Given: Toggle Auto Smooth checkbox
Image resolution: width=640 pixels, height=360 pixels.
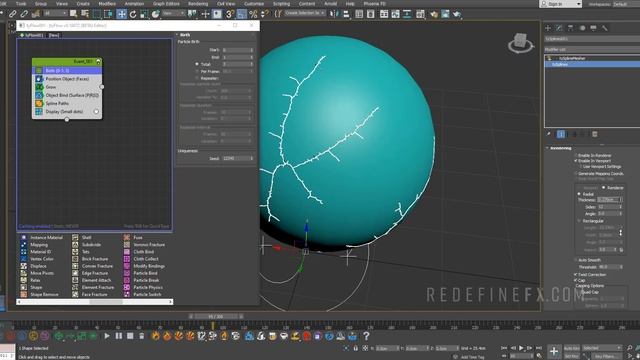Looking at the screenshot, I should tap(576, 260).
